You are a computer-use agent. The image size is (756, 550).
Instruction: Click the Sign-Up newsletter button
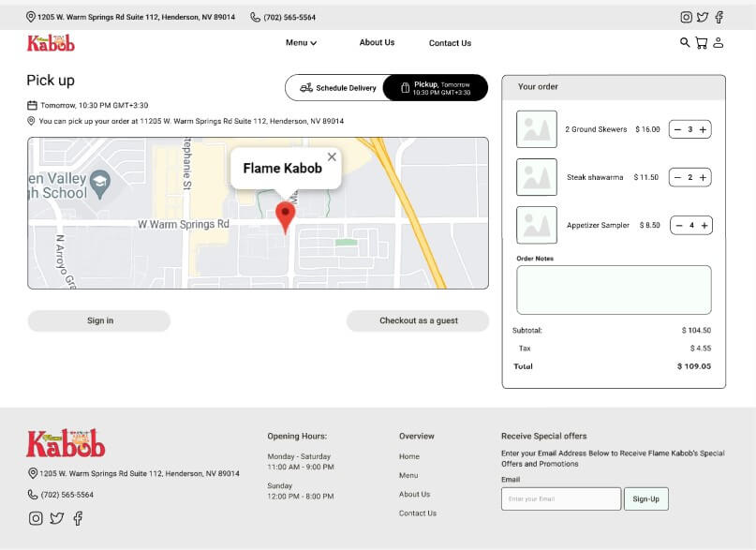(x=646, y=498)
